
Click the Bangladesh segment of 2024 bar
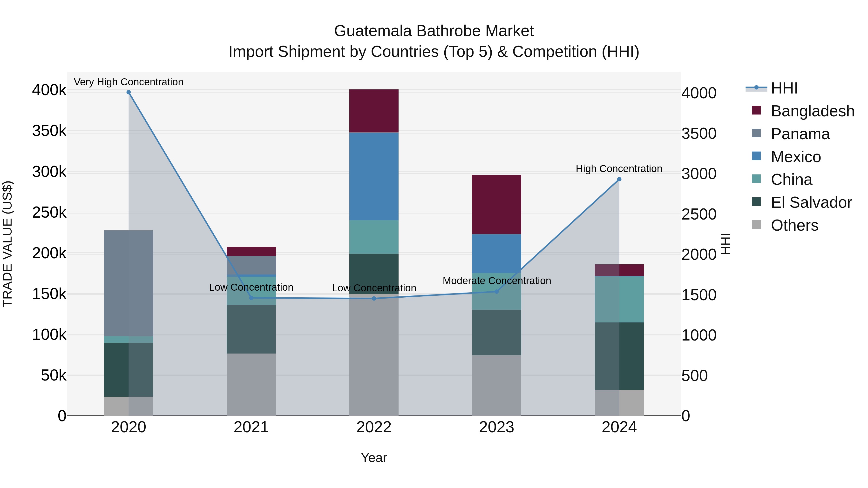(619, 270)
